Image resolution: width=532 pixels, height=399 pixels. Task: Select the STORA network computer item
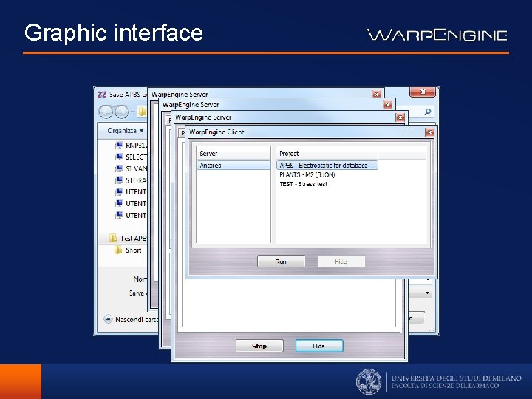pyautogui.click(x=131, y=180)
